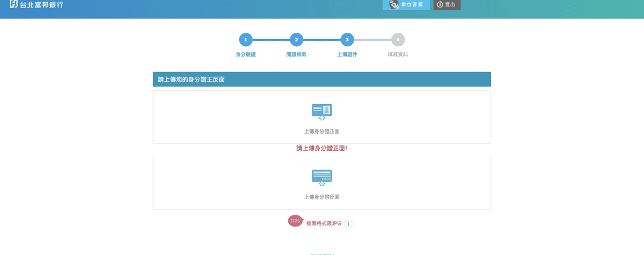The width and height of the screenshot is (644, 255).
Task: Select the 上傳身分證反面 upload area
Action: pyautogui.click(x=322, y=183)
